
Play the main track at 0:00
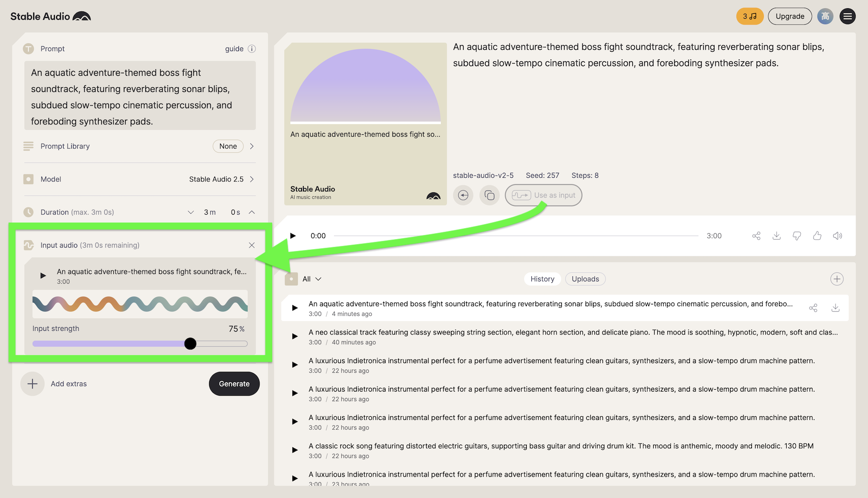[293, 236]
